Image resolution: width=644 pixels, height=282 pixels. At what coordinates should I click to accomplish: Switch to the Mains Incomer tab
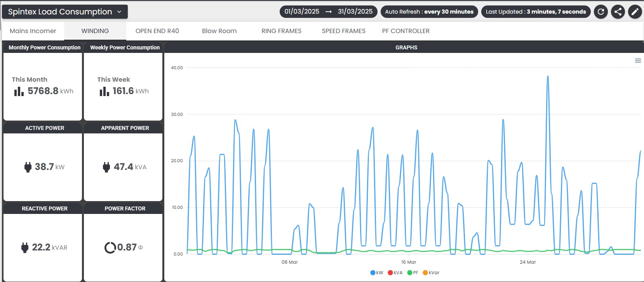point(33,31)
